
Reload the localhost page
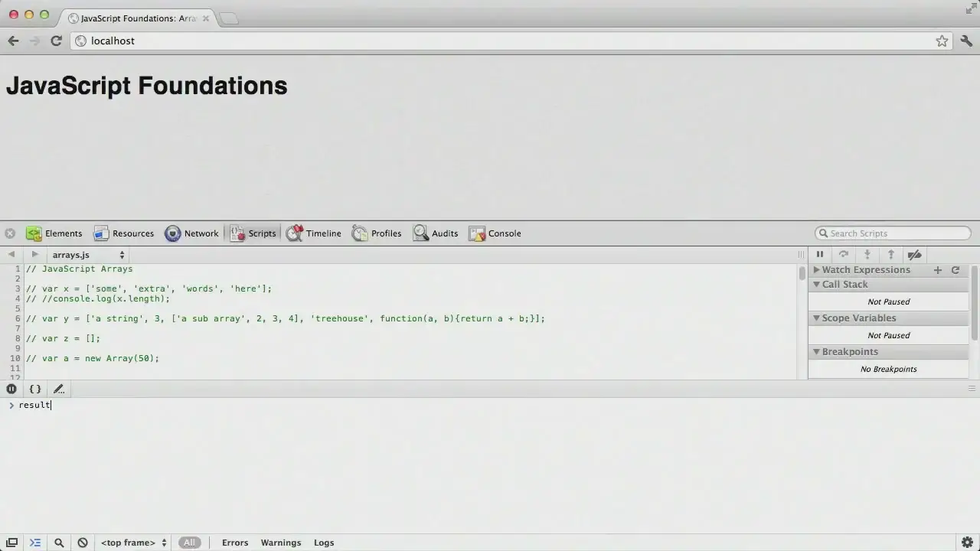pos(56,41)
